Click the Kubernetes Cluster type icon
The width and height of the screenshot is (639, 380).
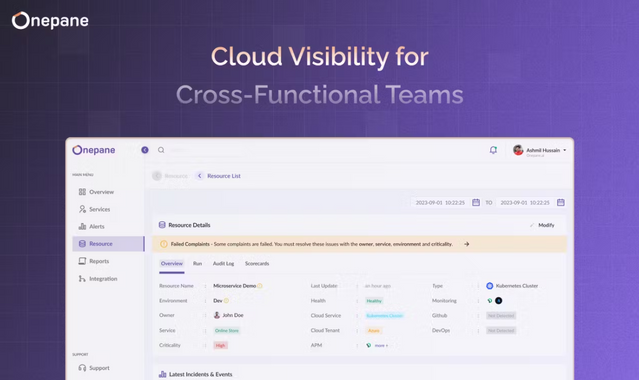tap(490, 286)
